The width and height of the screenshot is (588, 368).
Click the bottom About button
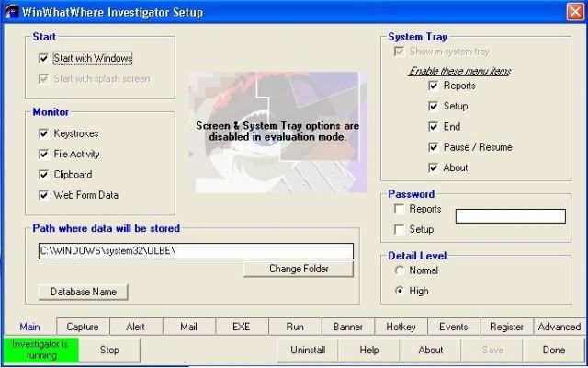431,350
